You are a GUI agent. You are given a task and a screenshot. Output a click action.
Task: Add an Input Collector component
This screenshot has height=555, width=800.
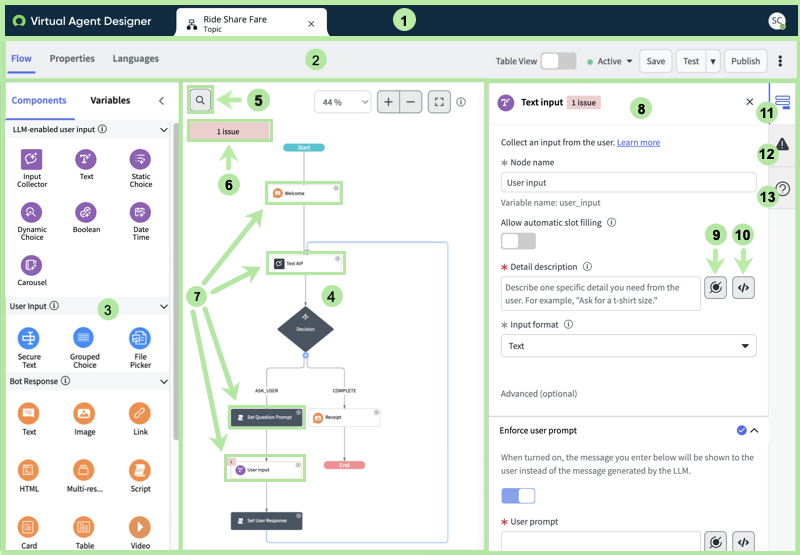(x=31, y=160)
